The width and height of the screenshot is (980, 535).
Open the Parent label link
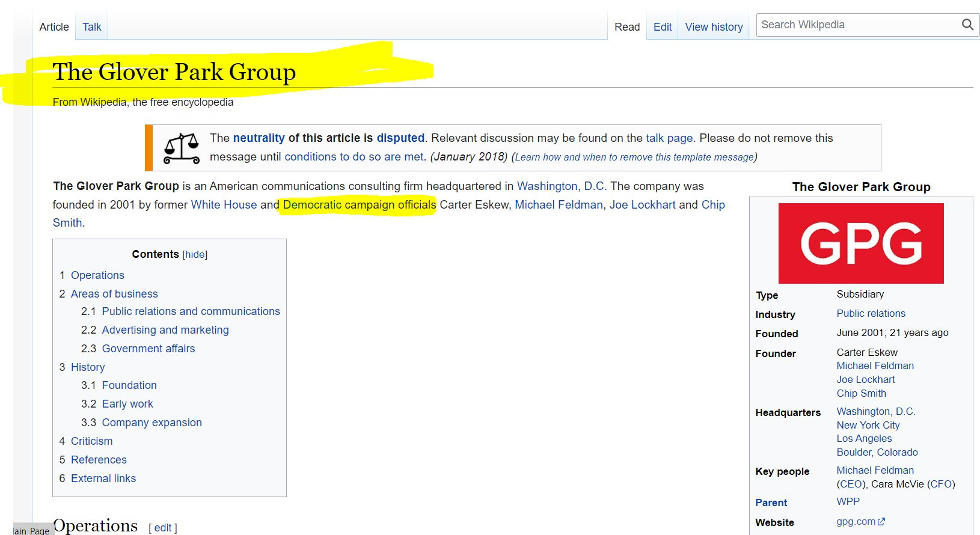coord(771,503)
